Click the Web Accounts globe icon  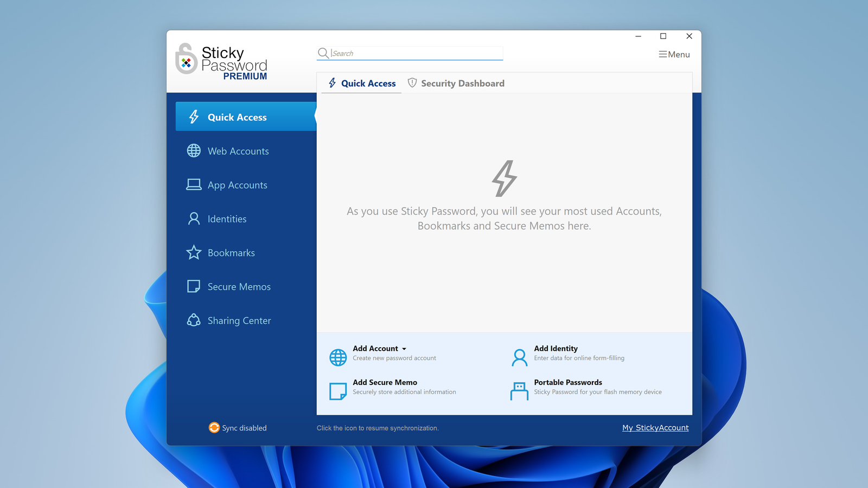click(x=194, y=151)
